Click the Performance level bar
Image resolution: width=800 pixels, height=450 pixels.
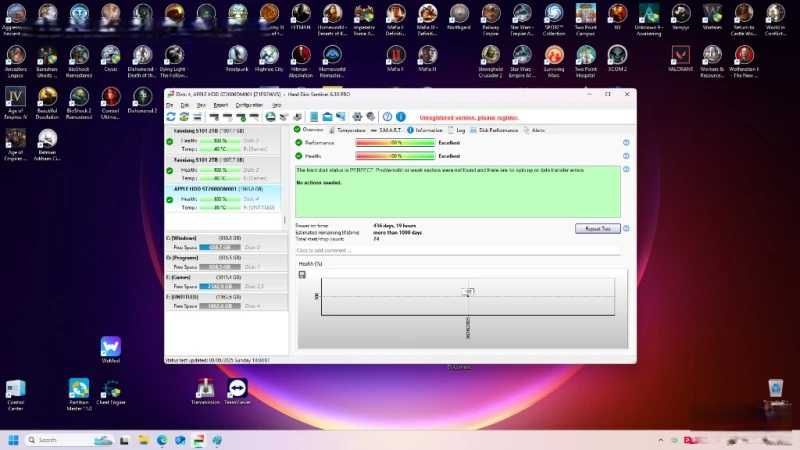(395, 143)
